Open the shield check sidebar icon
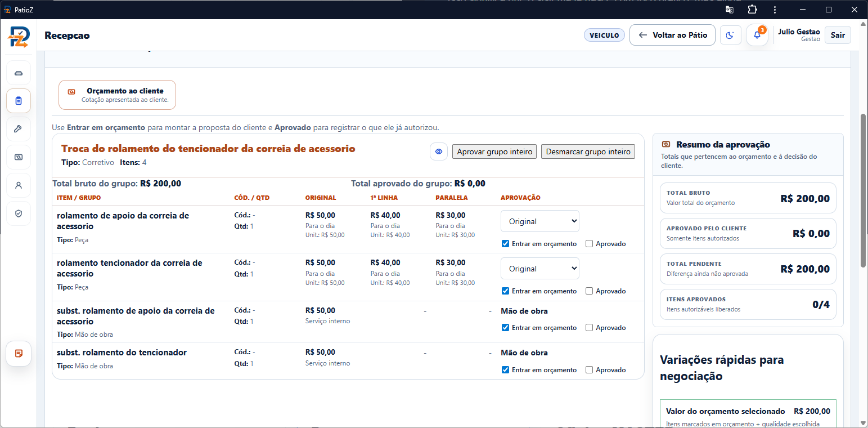Screen dimensions: 868x428 click(x=19, y=213)
